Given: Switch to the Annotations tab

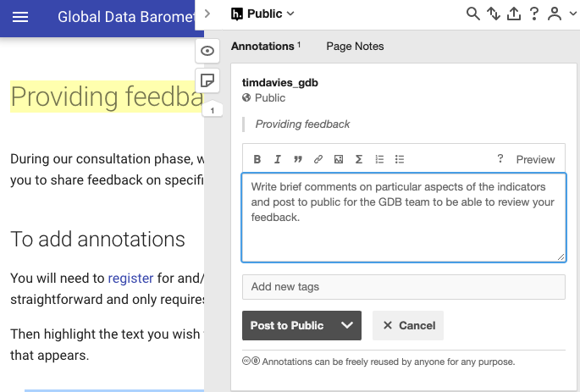Looking at the screenshot, I should [266, 47].
